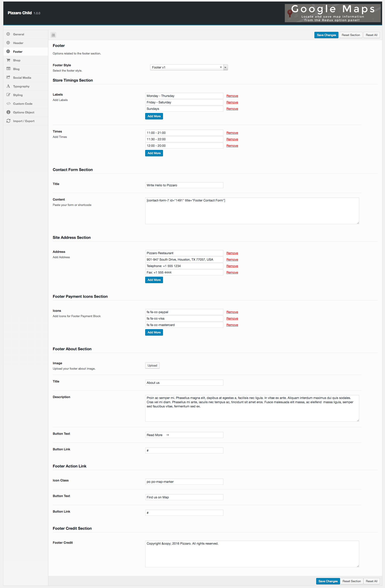Viewport: 385px width, 588px height.
Task: Click the Footer Credit textarea
Action: coord(252,554)
